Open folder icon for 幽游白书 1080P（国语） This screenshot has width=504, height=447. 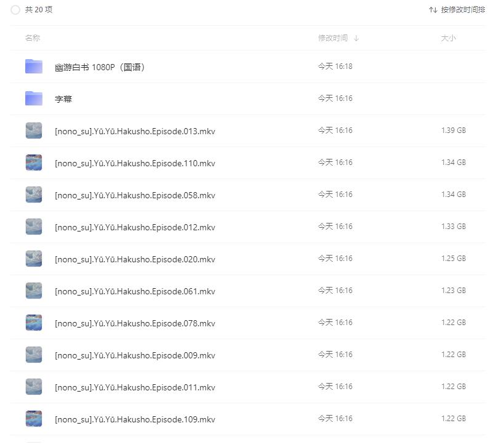click(x=33, y=66)
